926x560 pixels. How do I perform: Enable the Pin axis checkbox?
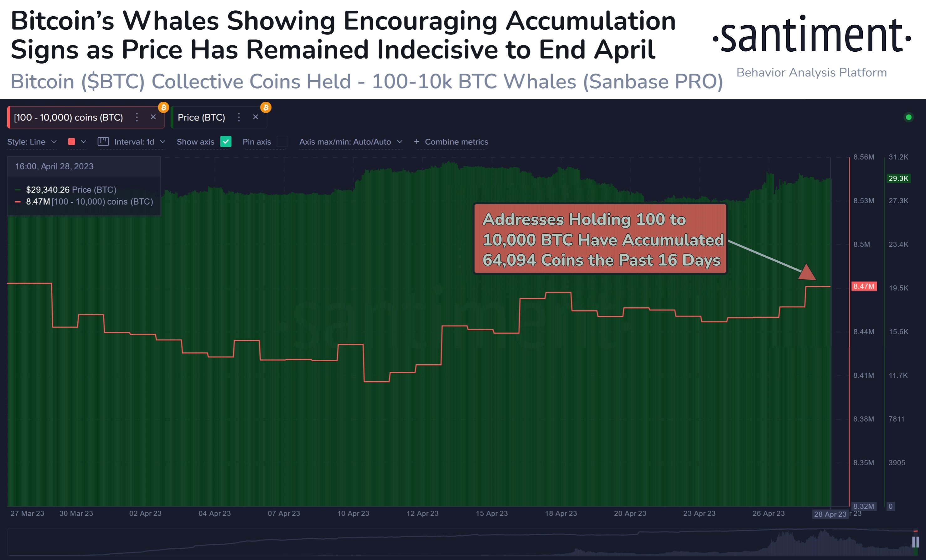282,142
